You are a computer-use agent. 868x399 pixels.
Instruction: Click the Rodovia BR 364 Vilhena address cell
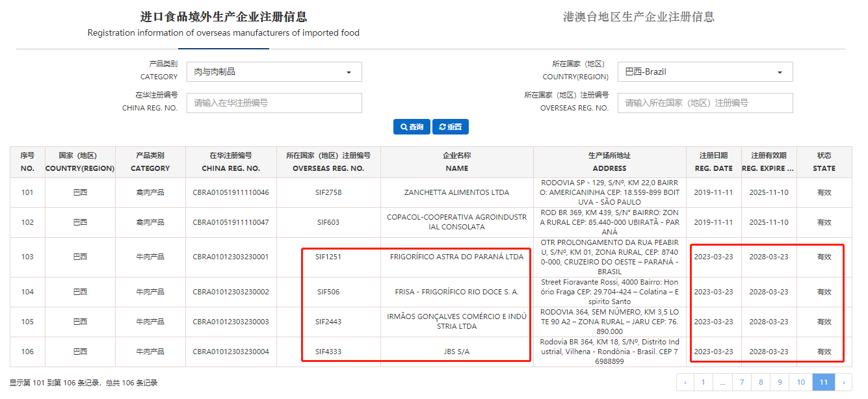(610, 352)
